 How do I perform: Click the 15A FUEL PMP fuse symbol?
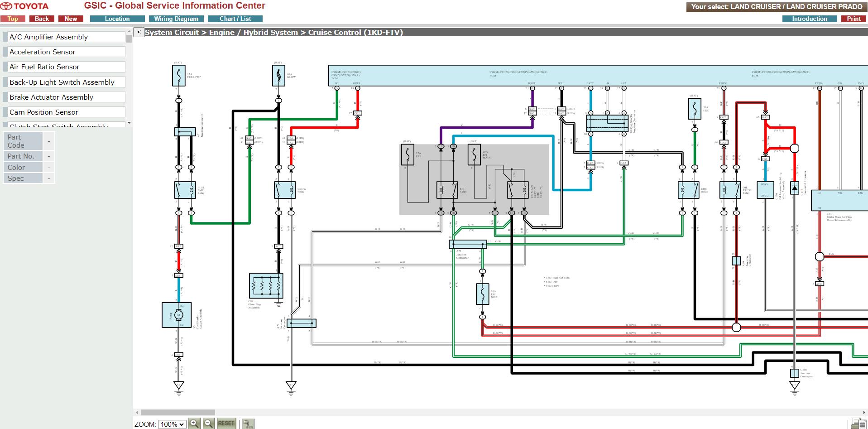(179, 76)
